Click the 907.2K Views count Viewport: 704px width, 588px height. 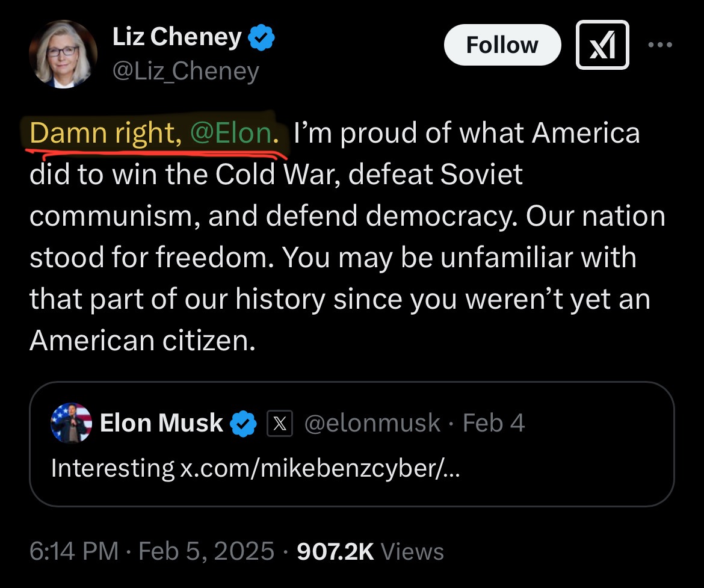370,551
